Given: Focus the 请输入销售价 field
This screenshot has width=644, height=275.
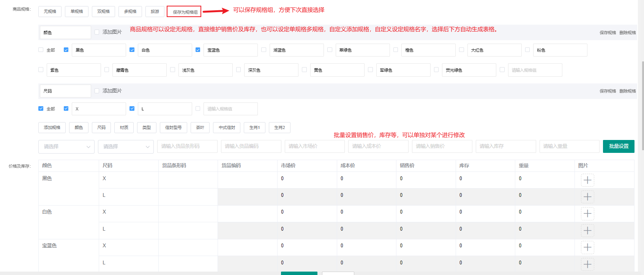Looking at the screenshot, I should tap(442, 146).
